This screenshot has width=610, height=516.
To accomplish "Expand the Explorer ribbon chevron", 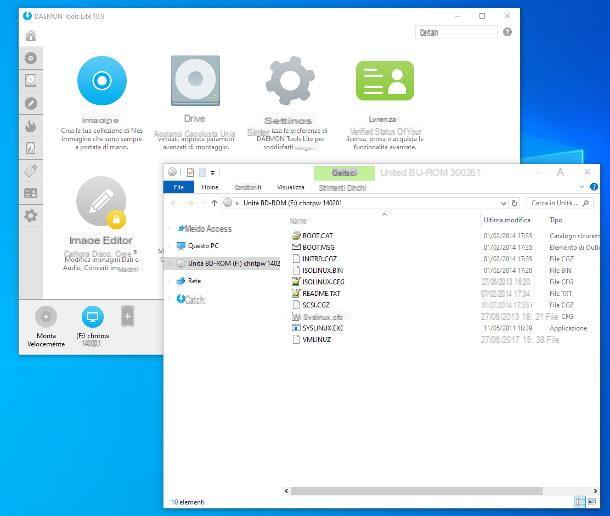I will coord(582,187).
